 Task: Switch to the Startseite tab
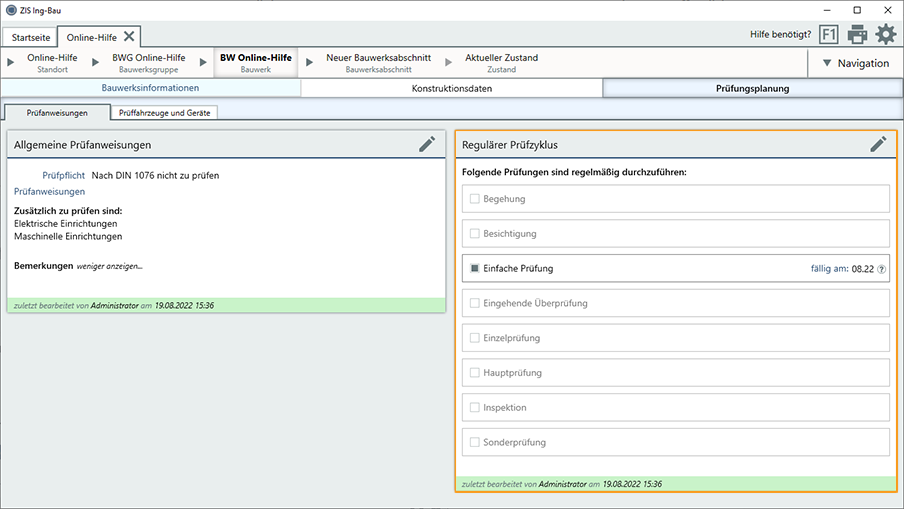click(30, 37)
